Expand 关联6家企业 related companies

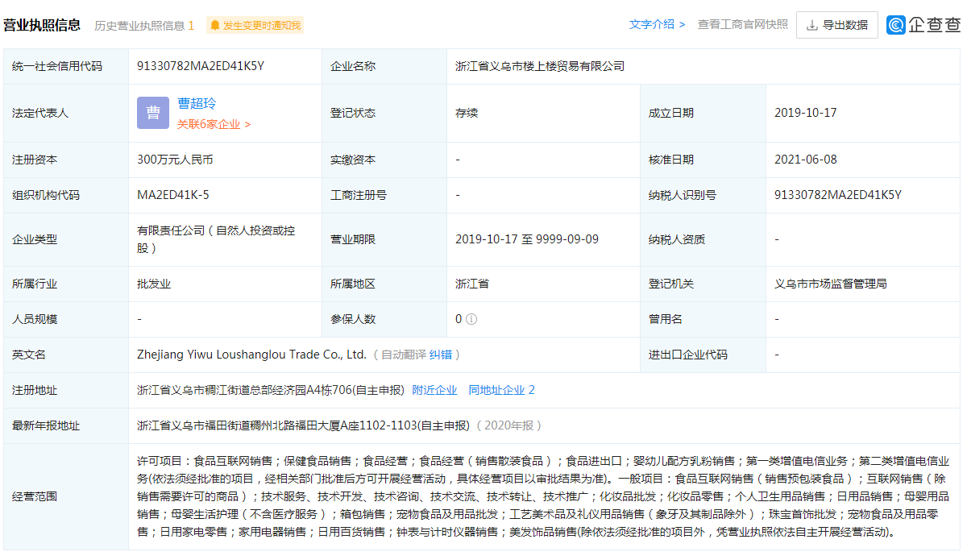214,124
